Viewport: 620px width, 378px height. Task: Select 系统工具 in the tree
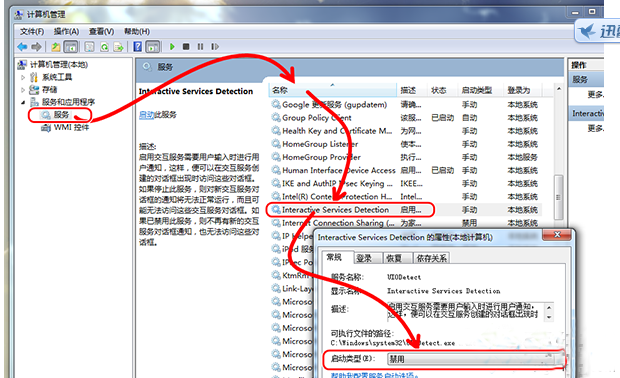[x=57, y=77]
